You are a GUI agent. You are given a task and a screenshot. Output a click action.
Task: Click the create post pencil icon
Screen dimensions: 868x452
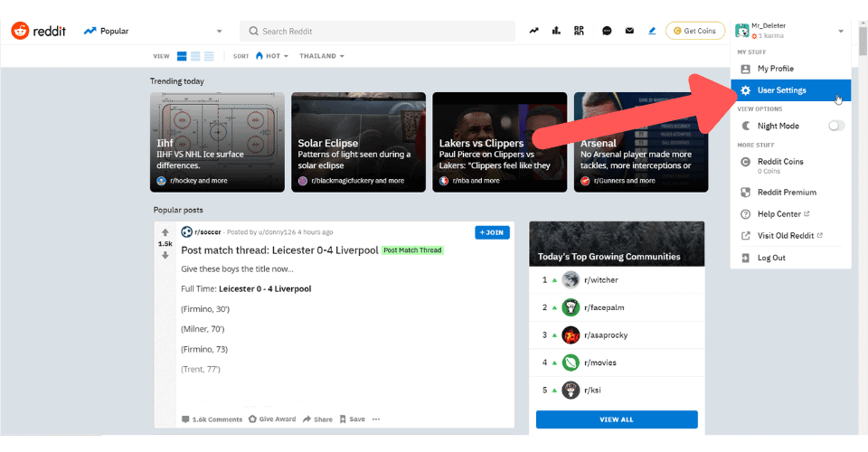tap(652, 31)
